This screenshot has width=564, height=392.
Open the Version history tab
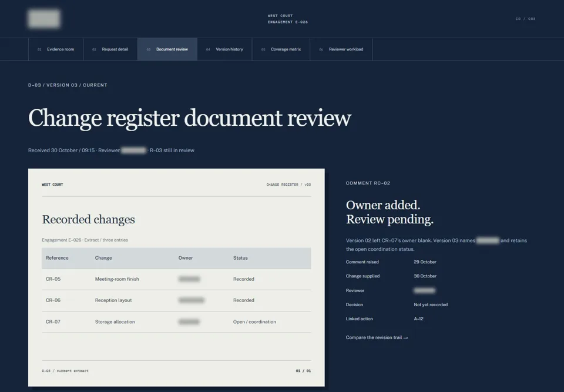(225, 49)
